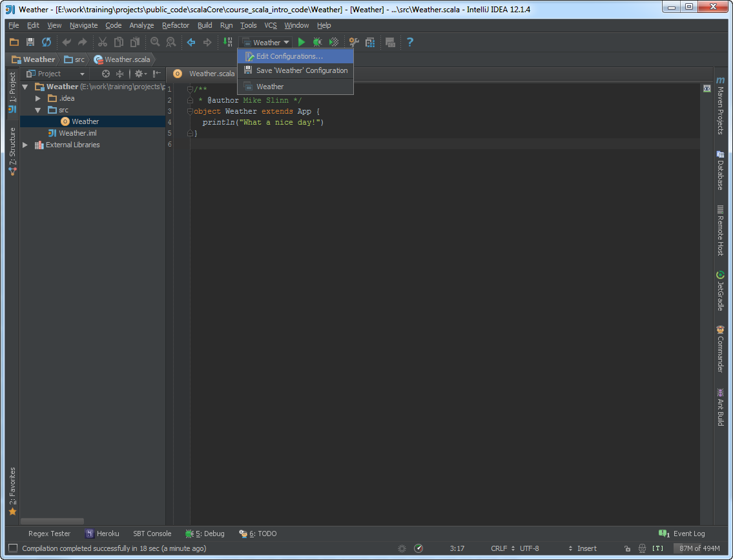Click the Replace toolbar icon
The height and width of the screenshot is (560, 733).
click(171, 42)
